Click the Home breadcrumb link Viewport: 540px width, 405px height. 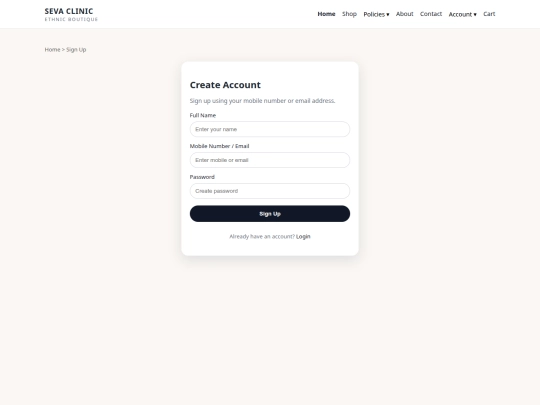point(52,50)
